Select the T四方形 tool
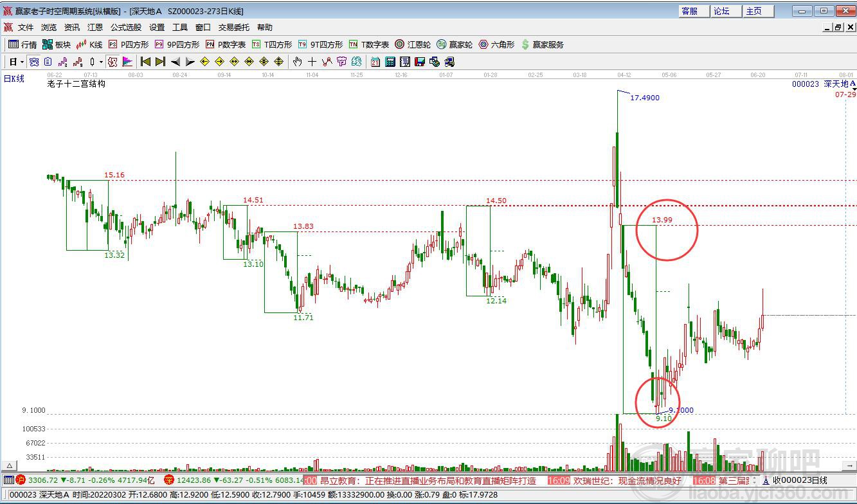The width and height of the screenshot is (857, 504). (x=272, y=44)
